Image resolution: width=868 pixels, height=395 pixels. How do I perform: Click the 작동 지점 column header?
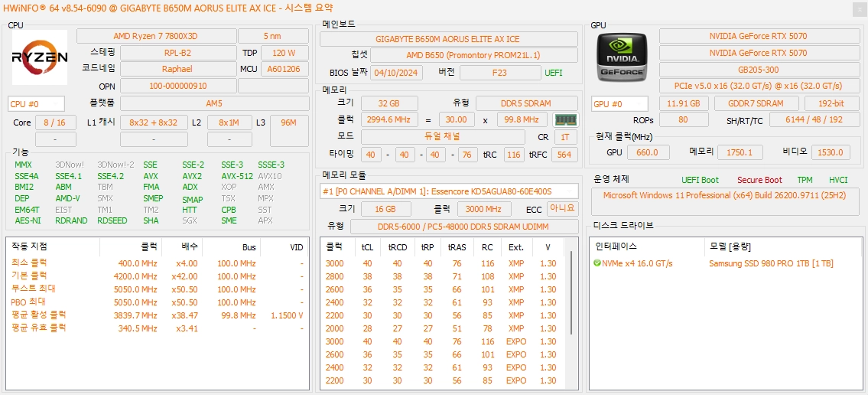pyautogui.click(x=29, y=246)
